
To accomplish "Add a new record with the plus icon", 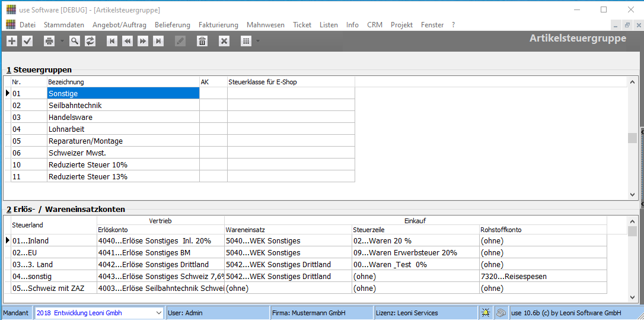I will click(12, 41).
